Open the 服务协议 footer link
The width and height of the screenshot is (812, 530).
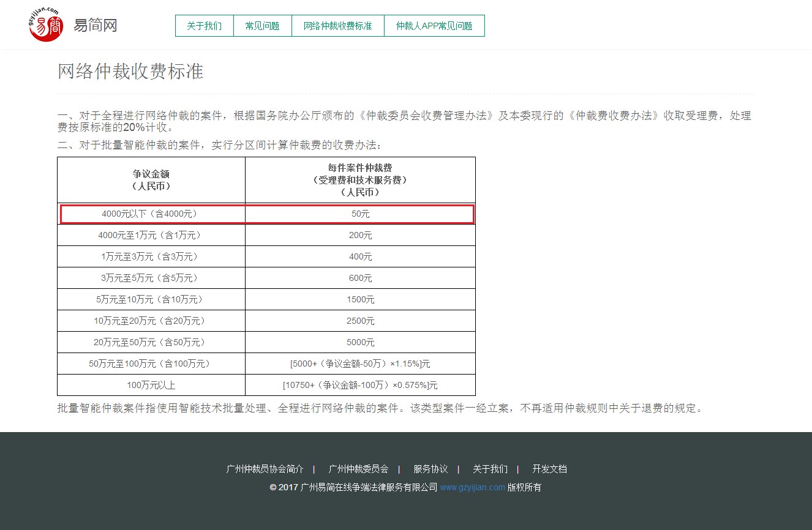click(x=430, y=469)
